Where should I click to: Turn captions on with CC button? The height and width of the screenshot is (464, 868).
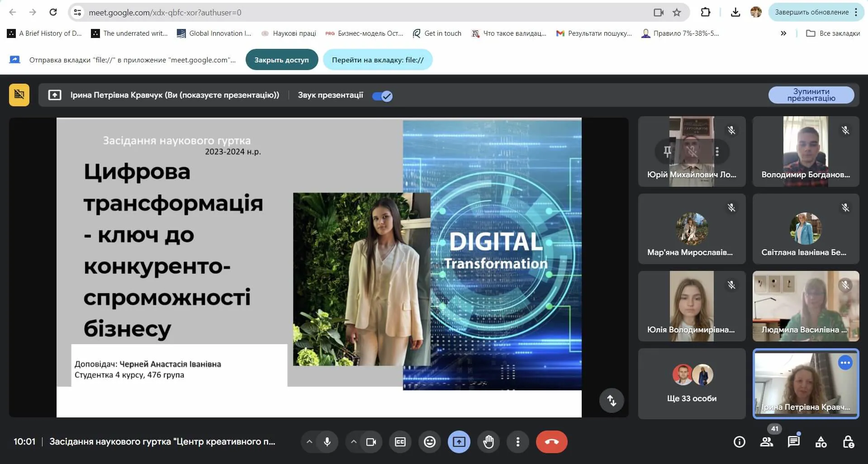[400, 442]
